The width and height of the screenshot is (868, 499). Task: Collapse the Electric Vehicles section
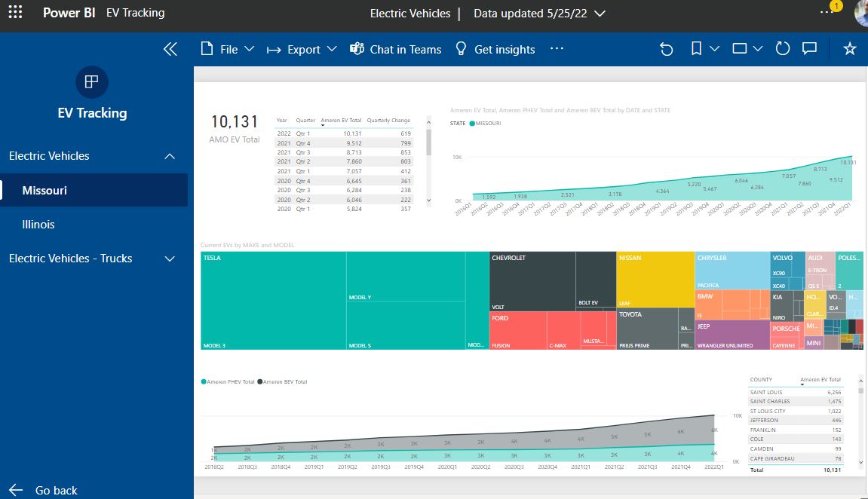(x=170, y=156)
